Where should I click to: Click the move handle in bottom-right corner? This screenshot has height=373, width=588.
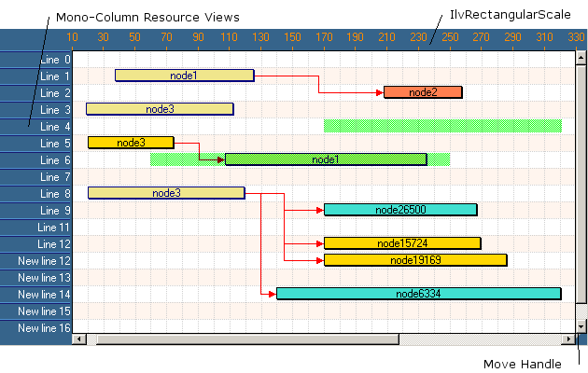coord(581,339)
